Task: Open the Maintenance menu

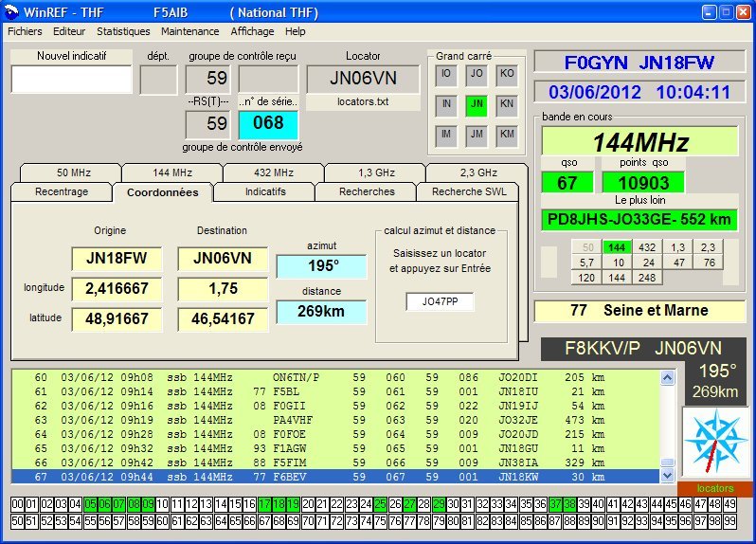Action: click(189, 31)
